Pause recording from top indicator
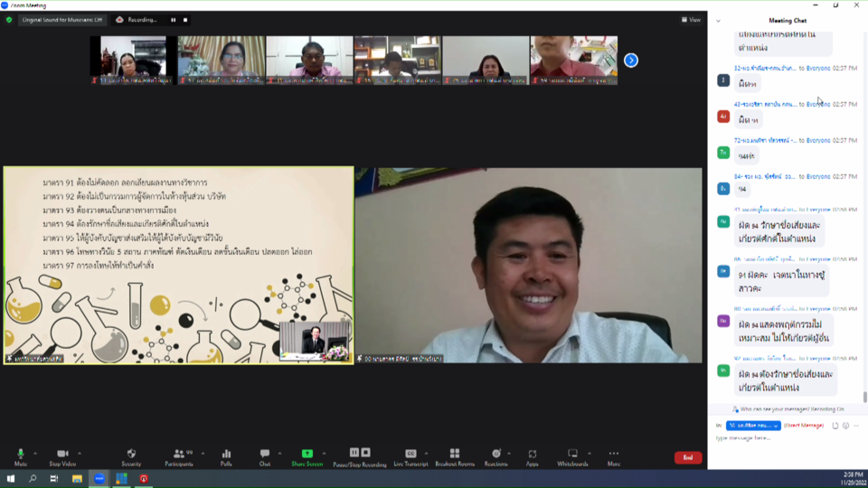The image size is (868, 488). coord(174,20)
